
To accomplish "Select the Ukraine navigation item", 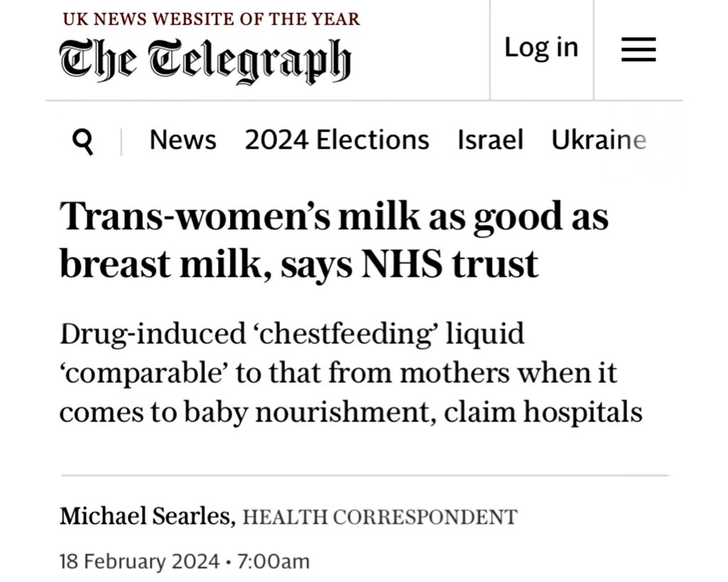I will pyautogui.click(x=599, y=140).
